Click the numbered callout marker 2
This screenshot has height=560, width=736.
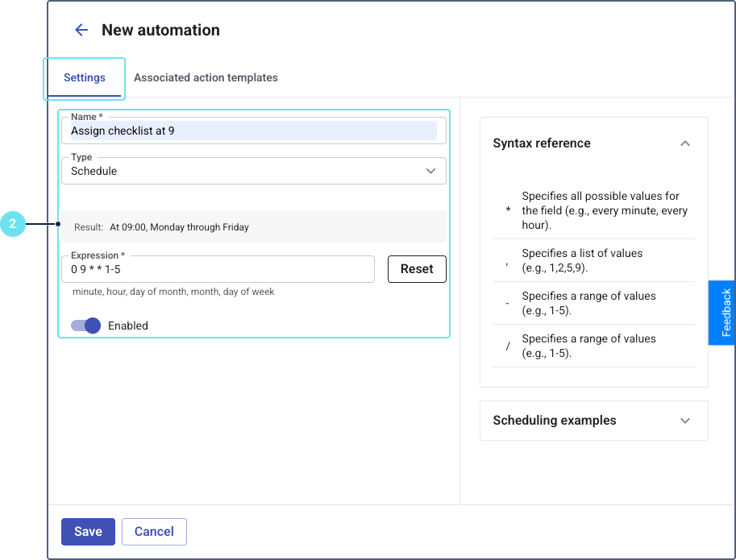(13, 225)
